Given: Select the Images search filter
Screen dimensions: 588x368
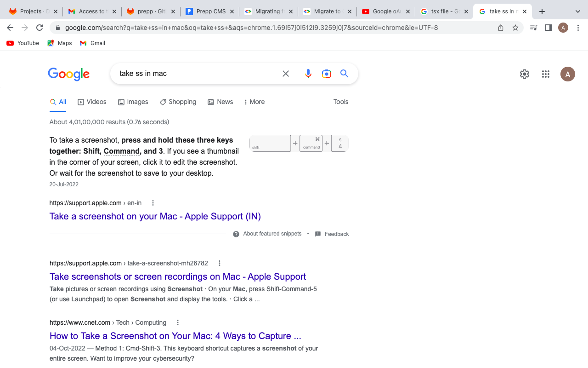Looking at the screenshot, I should (133, 102).
